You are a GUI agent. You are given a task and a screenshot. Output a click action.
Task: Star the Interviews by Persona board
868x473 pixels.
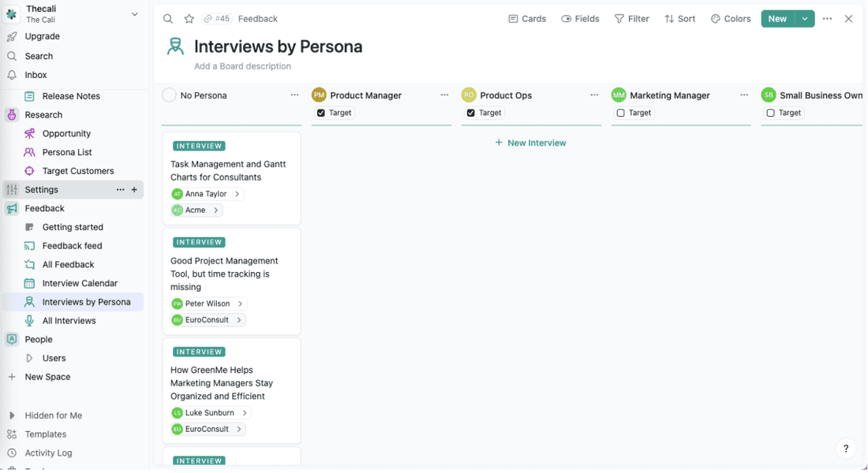click(x=189, y=18)
